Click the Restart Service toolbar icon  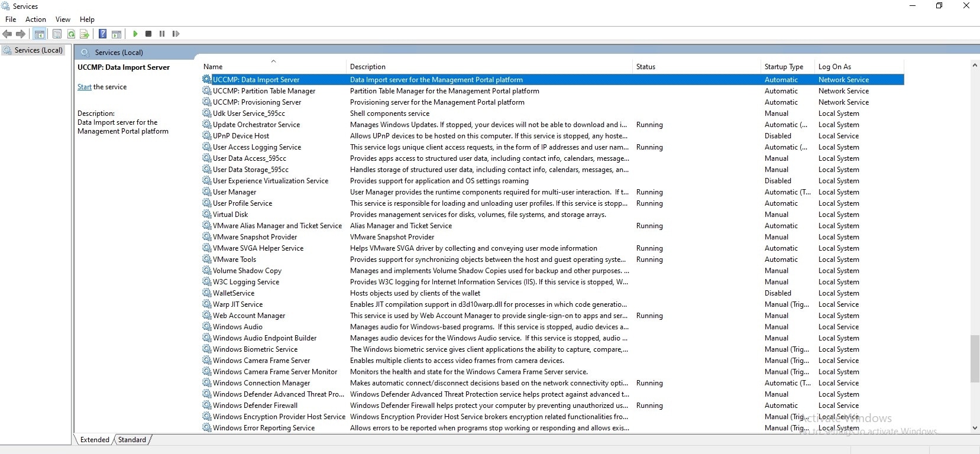coord(176,34)
